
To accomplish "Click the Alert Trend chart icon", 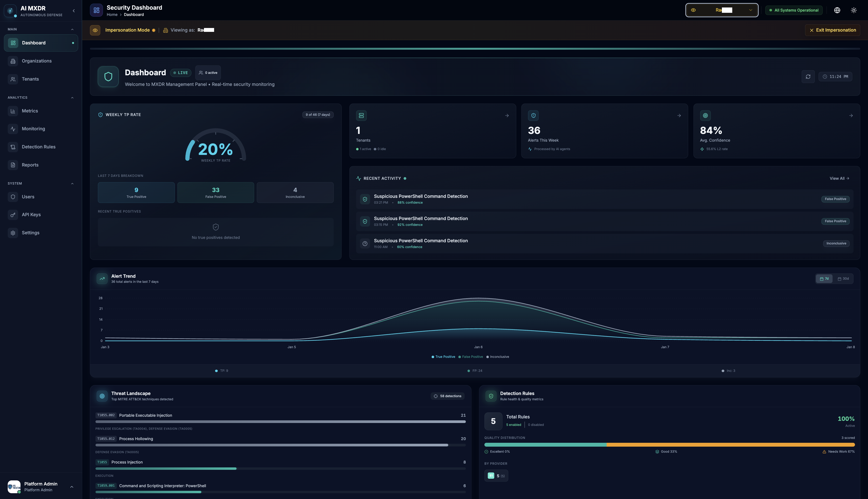I will pyautogui.click(x=102, y=279).
